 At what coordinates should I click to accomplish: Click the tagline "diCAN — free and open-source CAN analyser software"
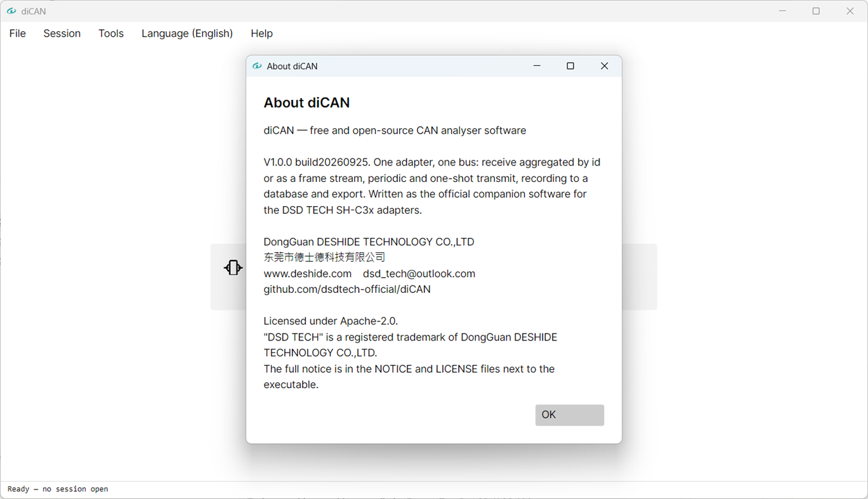[x=395, y=131]
